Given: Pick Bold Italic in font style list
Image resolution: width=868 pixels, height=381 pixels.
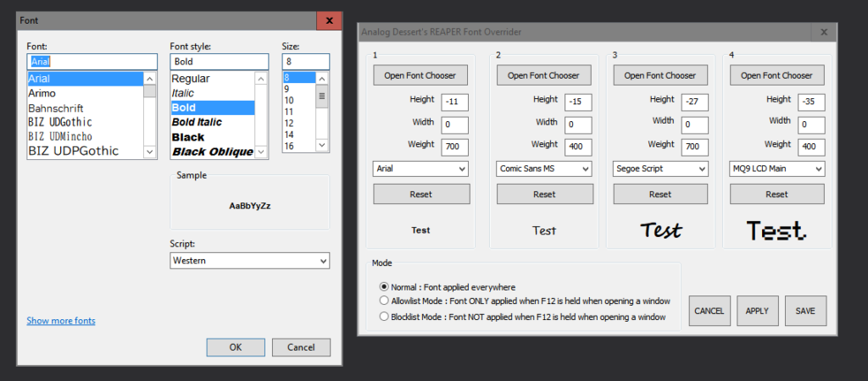Looking at the screenshot, I should click(x=197, y=122).
